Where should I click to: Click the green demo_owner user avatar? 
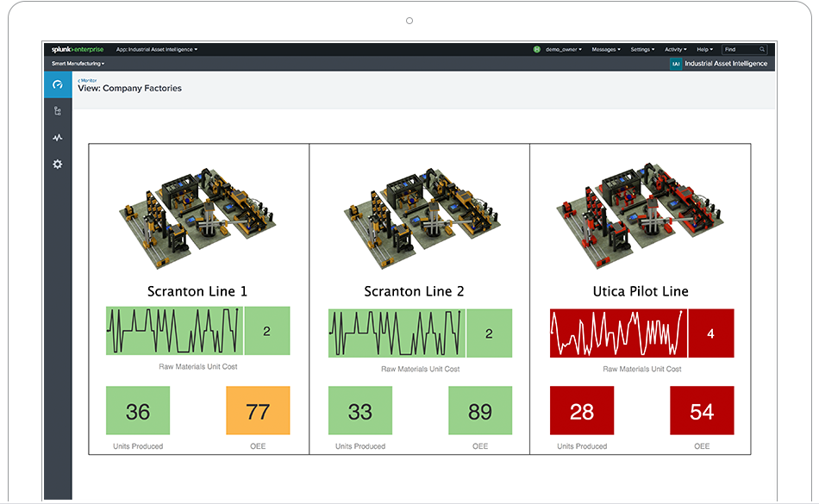tap(536, 50)
